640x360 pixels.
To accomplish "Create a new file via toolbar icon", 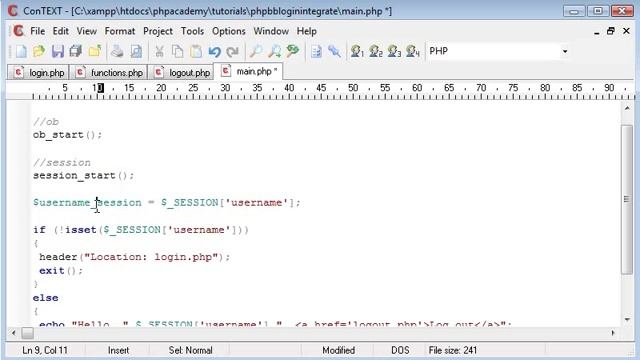I will pos(21,51).
